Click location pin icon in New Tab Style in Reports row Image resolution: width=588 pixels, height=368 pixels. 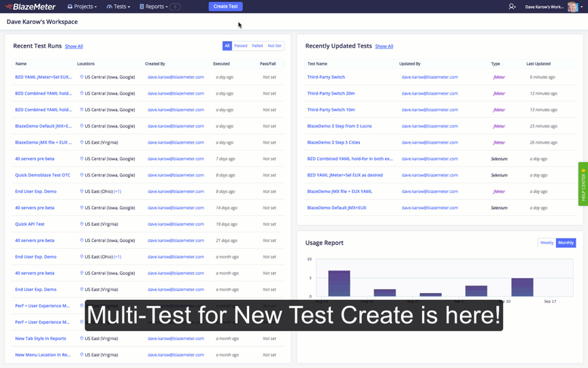82,338
